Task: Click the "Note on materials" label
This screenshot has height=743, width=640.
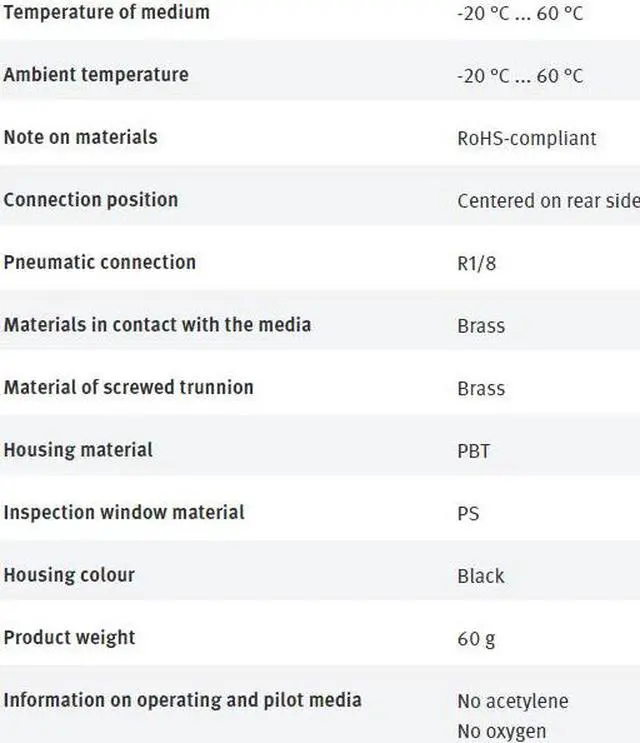Action: [x=80, y=137]
